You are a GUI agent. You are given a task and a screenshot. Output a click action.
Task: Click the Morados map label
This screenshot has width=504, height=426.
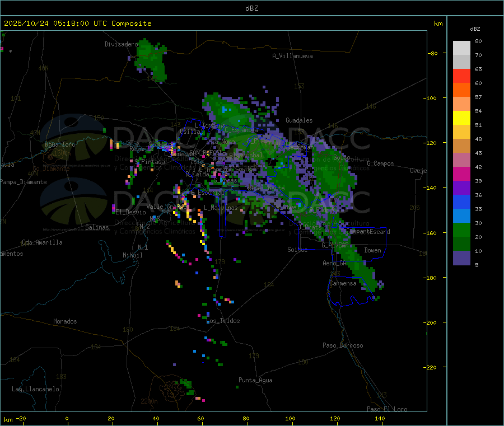[x=65, y=321]
